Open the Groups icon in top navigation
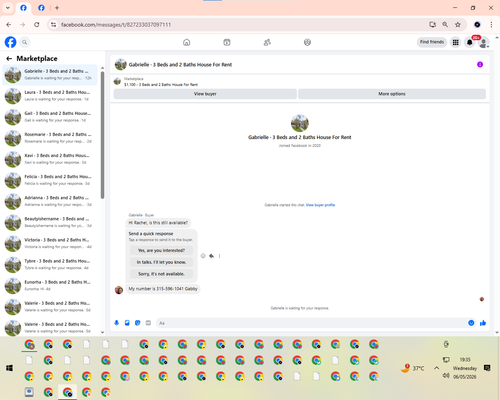The width and height of the screenshot is (500, 400). click(x=307, y=42)
